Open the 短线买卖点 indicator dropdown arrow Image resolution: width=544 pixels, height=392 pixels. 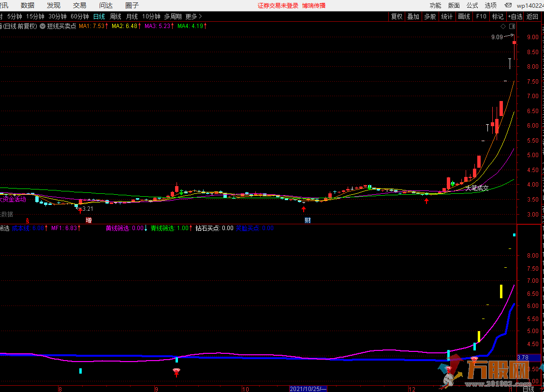click(43, 26)
